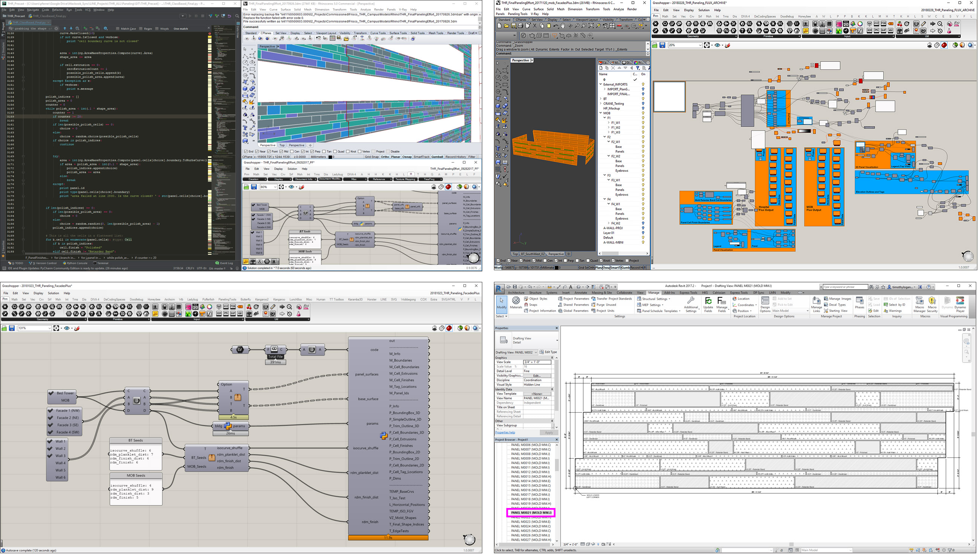The image size is (980, 557).
Task: Click the Print icon in Rhino 6 toolbar
Action: pos(520,26)
